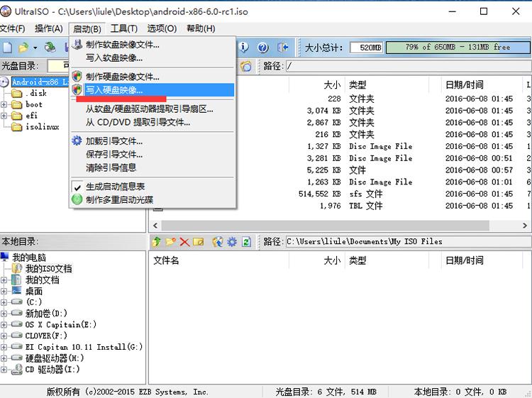Click the local rename folder icon
Viewport: 532px width, 398px height.
(199, 242)
